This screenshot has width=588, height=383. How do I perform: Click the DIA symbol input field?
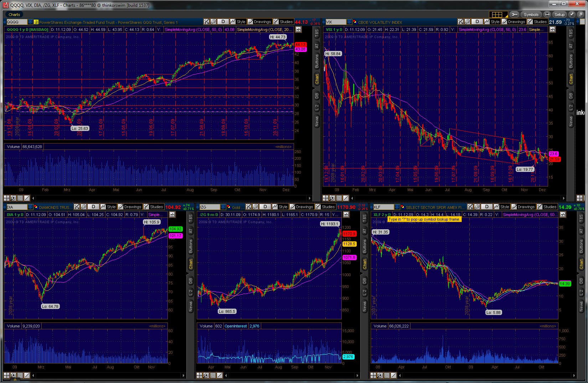17,207
